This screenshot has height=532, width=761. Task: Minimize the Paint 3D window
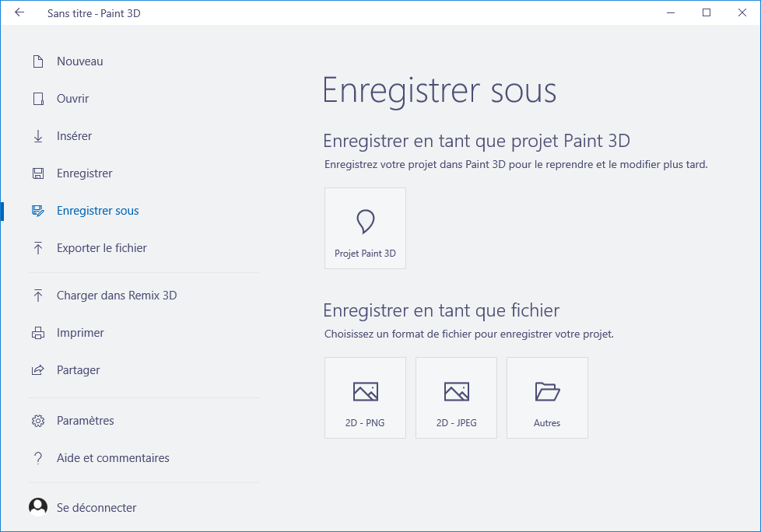coord(671,12)
